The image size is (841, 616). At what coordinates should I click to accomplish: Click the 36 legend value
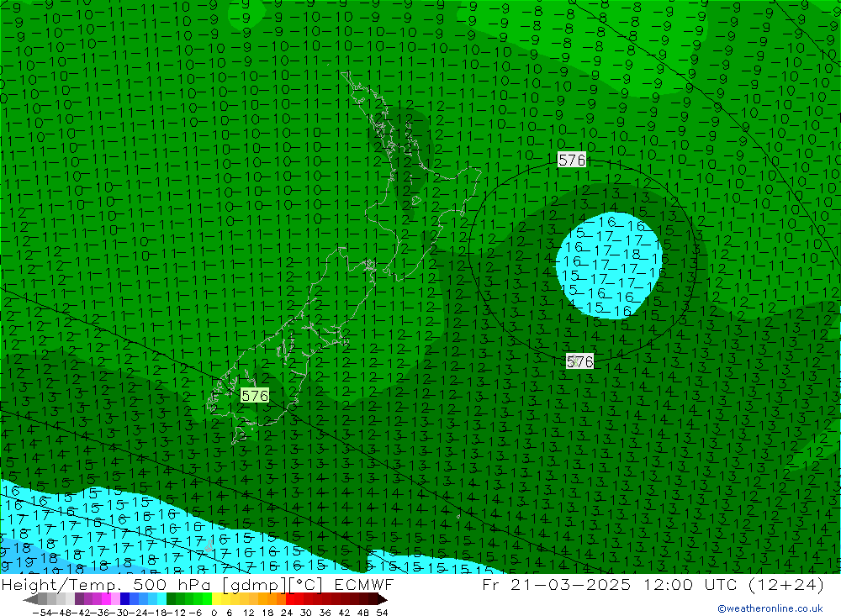325,612
